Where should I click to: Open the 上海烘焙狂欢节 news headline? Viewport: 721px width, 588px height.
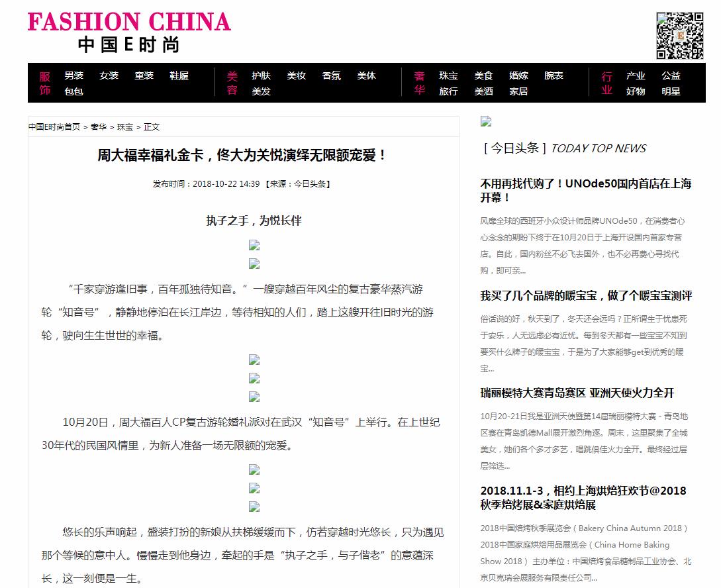[x=583, y=497]
